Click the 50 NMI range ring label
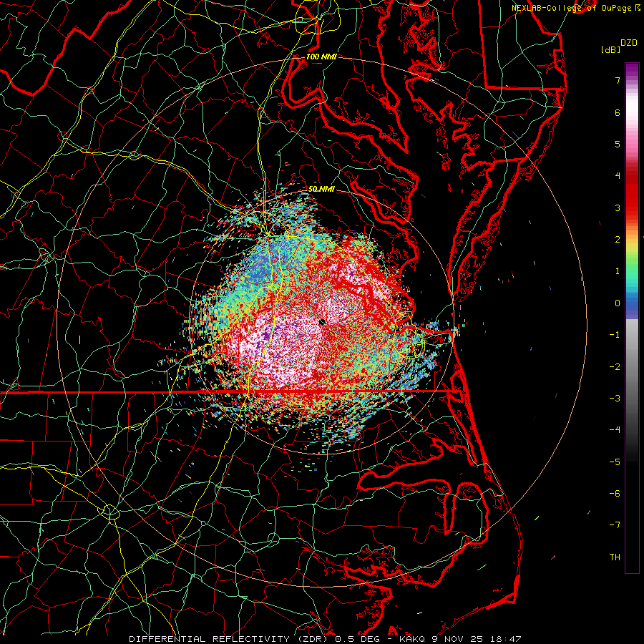Image resolution: width=644 pixels, height=644 pixels. coord(321,189)
